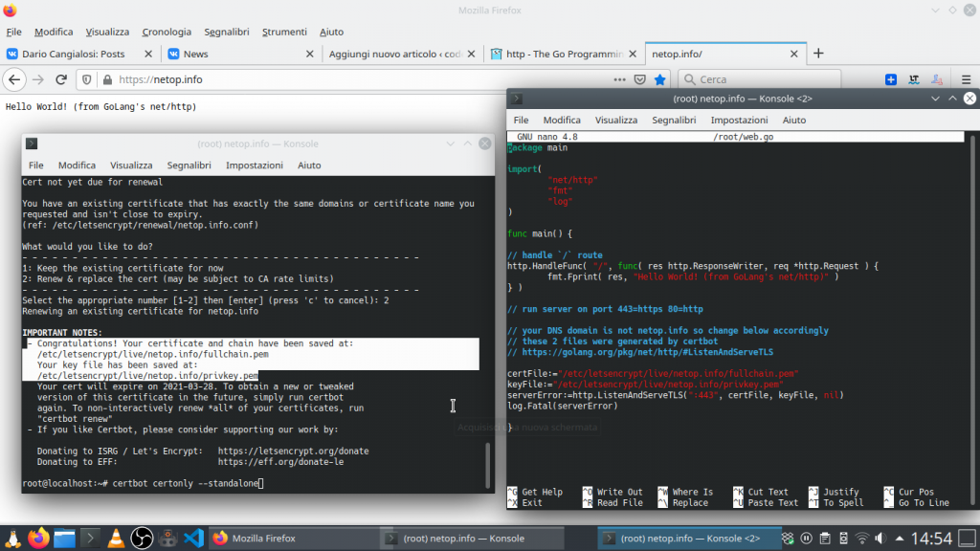Screen dimensions: 980x551
Task: Open page actions three-dots menu
Action: [619, 79]
